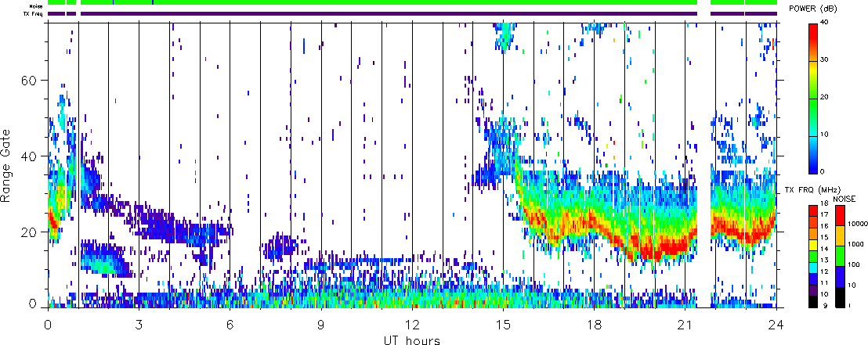Click the small "TX Freq" label at top left

33,13
